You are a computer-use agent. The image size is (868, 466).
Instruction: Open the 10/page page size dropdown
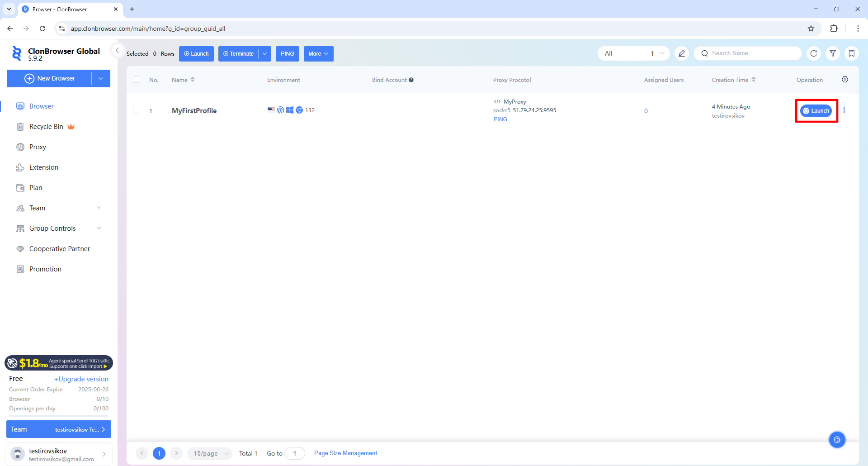[x=209, y=453]
